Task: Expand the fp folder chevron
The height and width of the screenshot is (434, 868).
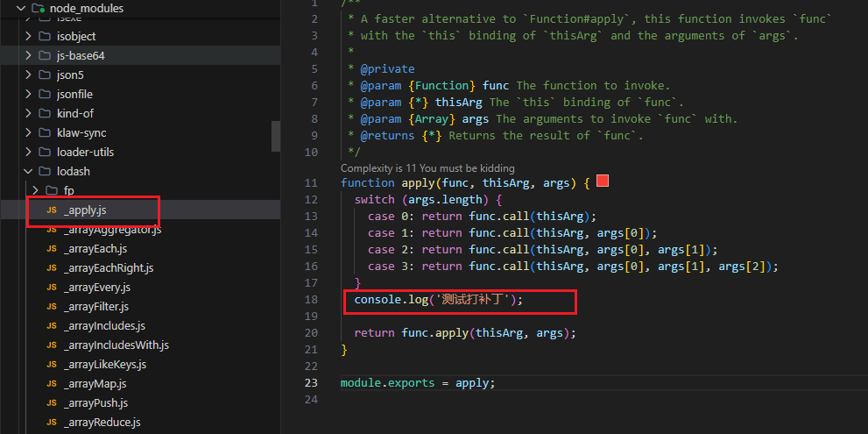Action: click(35, 190)
